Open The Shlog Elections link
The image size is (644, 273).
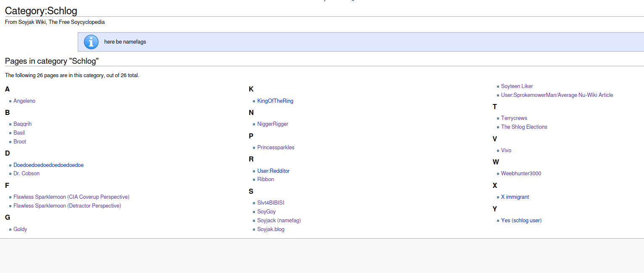[x=524, y=127]
